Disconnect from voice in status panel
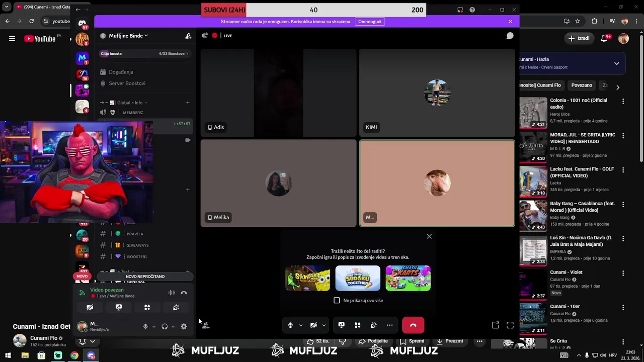This screenshot has height=362, width=644. click(184, 293)
